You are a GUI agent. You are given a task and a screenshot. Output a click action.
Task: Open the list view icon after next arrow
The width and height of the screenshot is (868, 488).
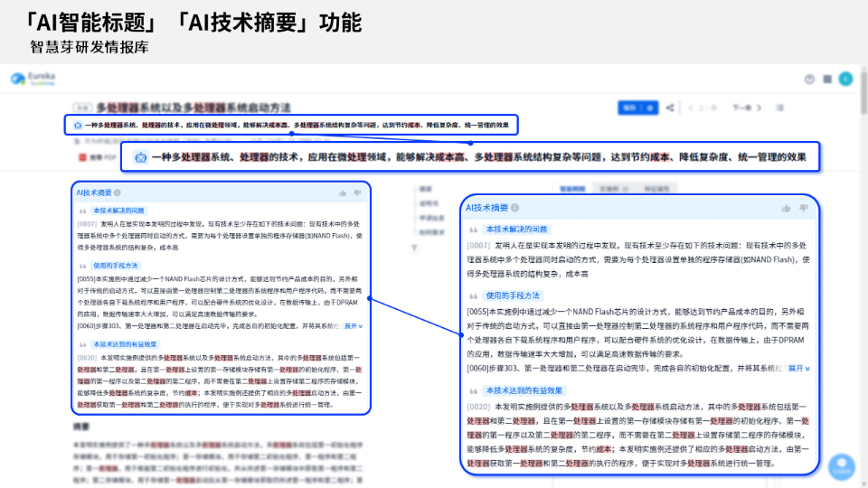pyautogui.click(x=779, y=108)
